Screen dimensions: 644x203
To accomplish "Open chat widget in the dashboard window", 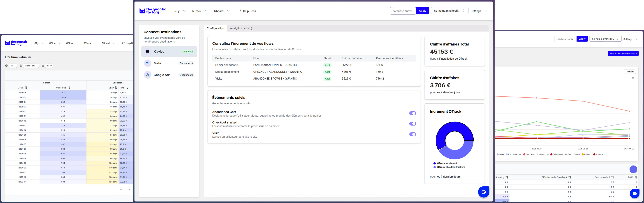I will [x=634, y=193].
